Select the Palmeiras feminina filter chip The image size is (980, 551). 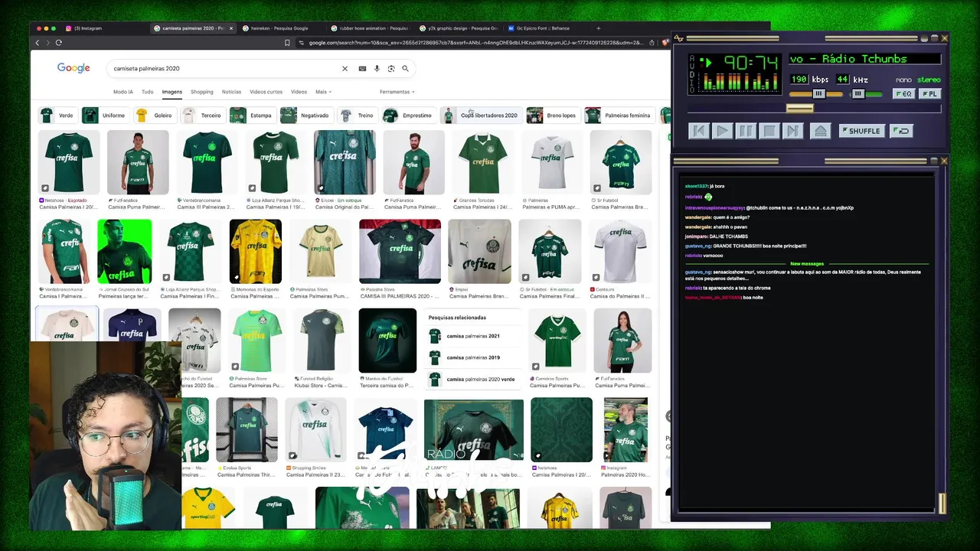point(619,116)
